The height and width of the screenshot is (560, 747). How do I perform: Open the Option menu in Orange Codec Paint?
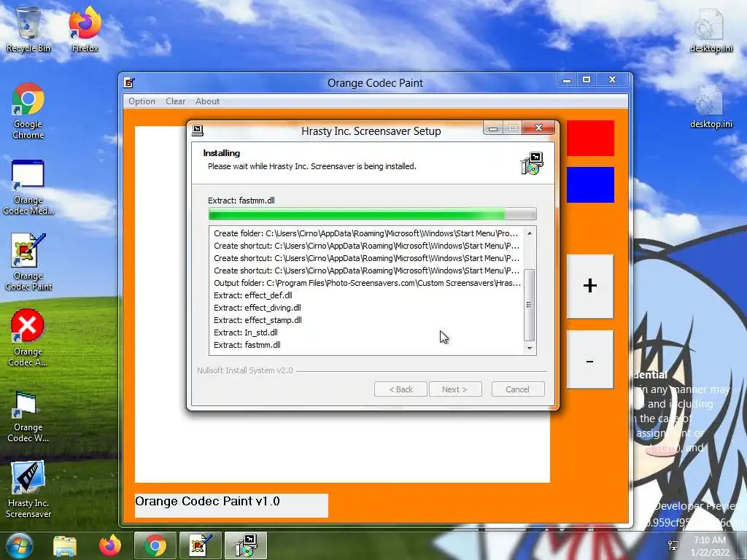142,101
